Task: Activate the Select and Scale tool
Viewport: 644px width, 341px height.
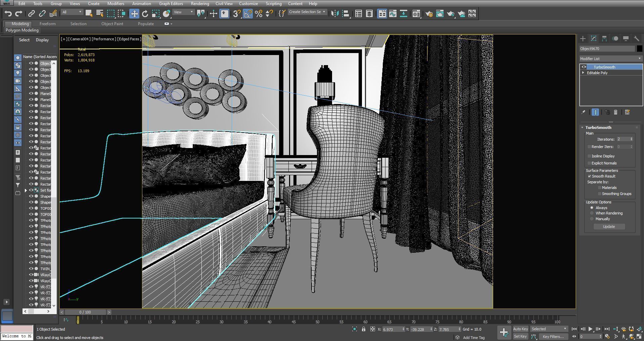Action: point(156,13)
